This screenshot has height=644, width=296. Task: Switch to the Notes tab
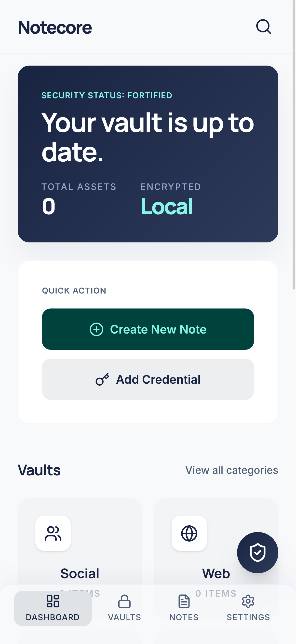[x=184, y=608]
